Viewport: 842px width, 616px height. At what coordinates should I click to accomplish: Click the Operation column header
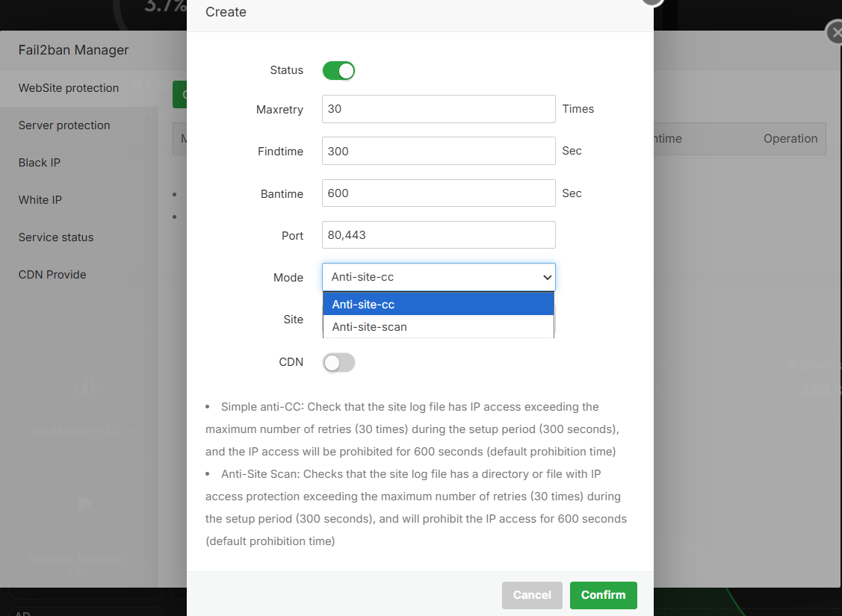tap(790, 139)
